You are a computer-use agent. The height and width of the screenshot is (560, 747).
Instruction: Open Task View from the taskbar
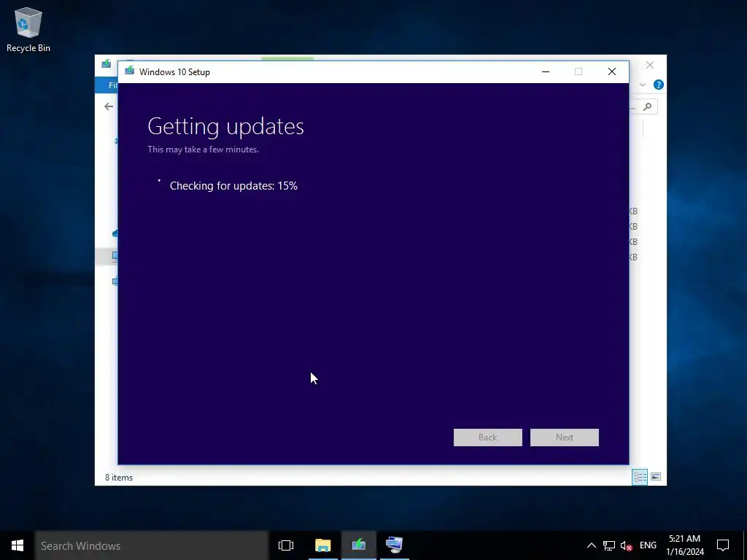coord(286,545)
